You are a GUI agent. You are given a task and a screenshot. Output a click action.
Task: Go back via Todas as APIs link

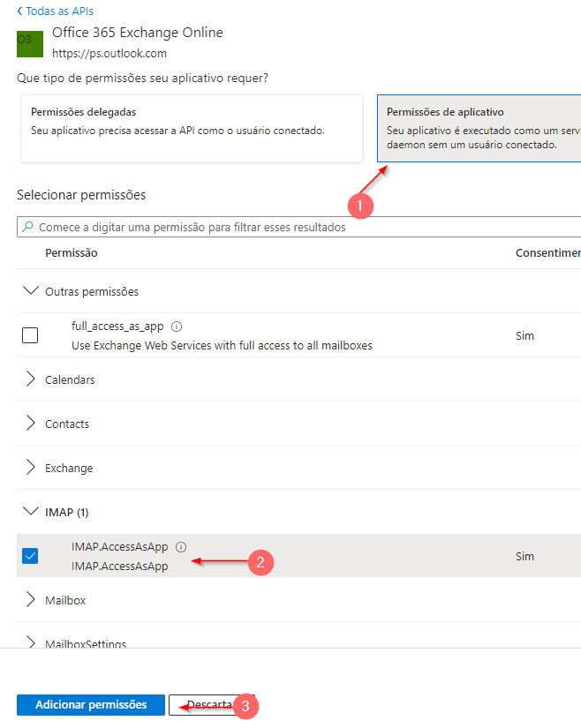[x=59, y=11]
